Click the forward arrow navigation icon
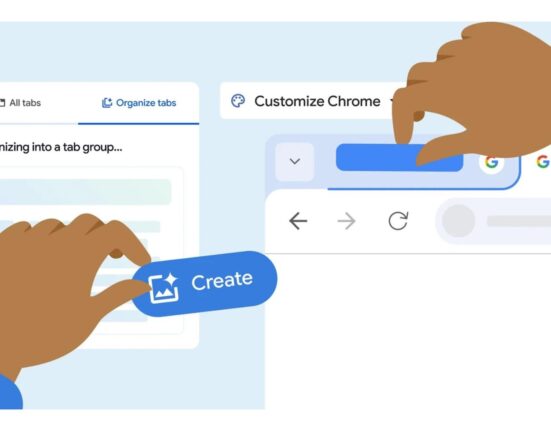The image size is (551, 431). (x=346, y=221)
